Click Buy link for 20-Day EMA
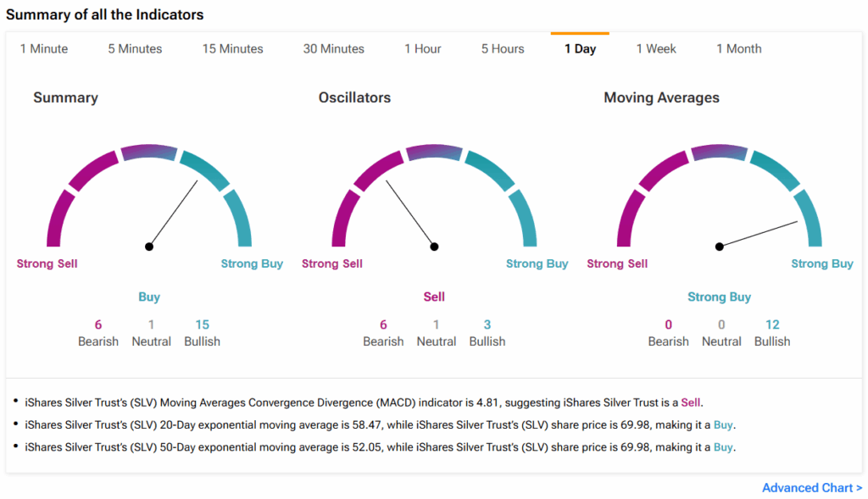Viewport: 868px width, 499px height. click(x=723, y=424)
